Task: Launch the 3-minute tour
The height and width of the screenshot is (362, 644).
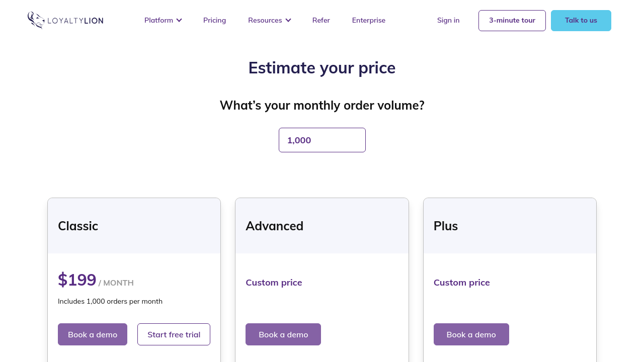Action: pyautogui.click(x=512, y=21)
